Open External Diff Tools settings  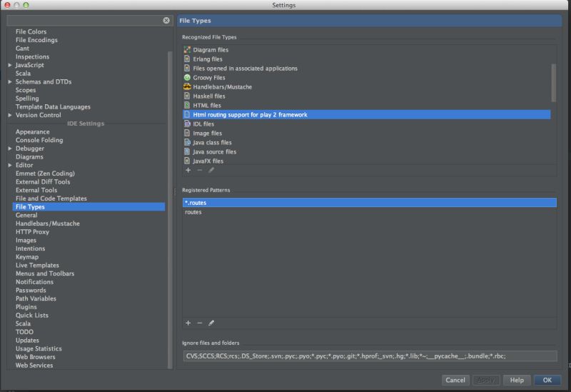click(x=43, y=182)
